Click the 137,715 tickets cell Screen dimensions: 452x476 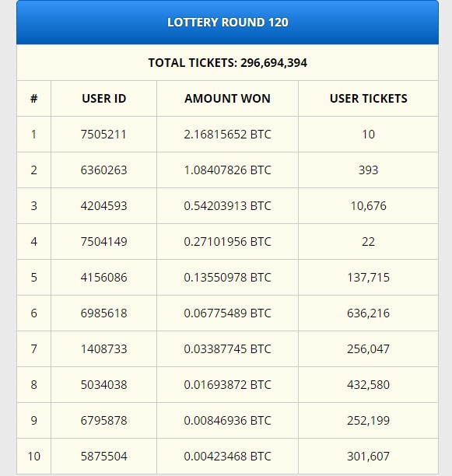[368, 278]
